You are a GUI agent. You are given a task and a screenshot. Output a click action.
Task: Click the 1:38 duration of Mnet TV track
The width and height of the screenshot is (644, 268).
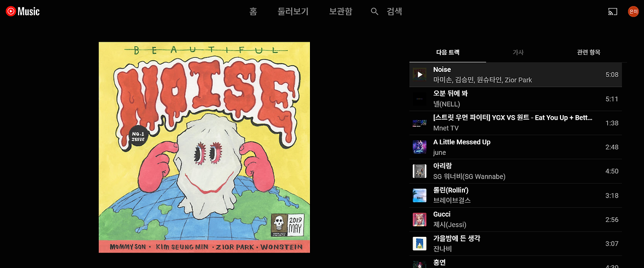coord(612,123)
